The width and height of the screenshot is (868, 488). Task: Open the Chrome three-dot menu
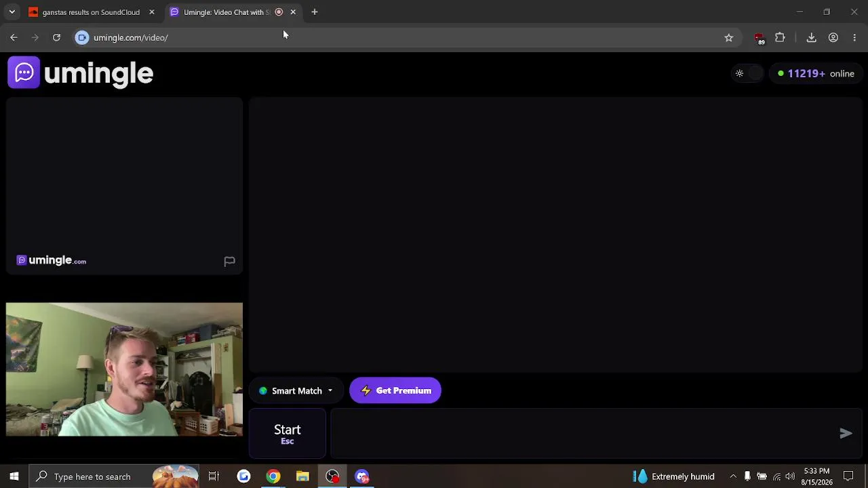point(854,38)
